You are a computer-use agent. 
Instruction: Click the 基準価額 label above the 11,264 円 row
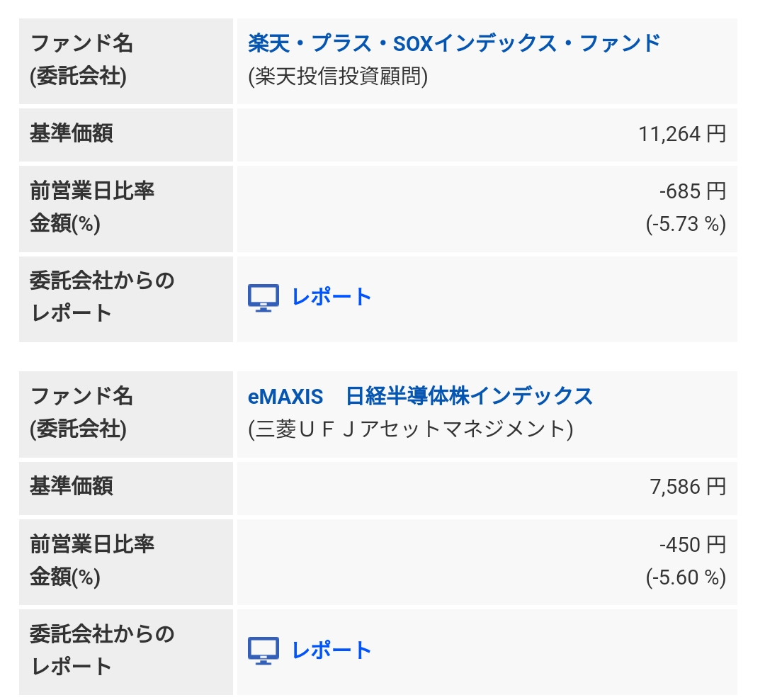coord(72,134)
